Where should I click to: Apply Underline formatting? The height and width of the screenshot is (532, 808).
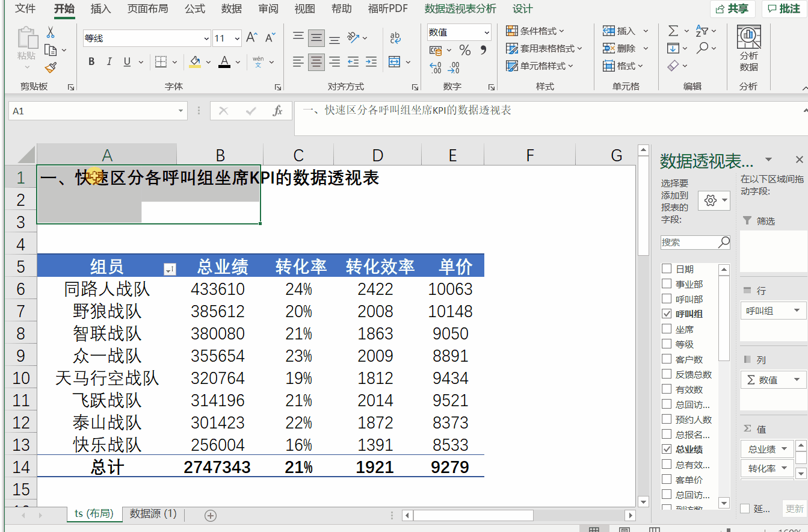127,61
